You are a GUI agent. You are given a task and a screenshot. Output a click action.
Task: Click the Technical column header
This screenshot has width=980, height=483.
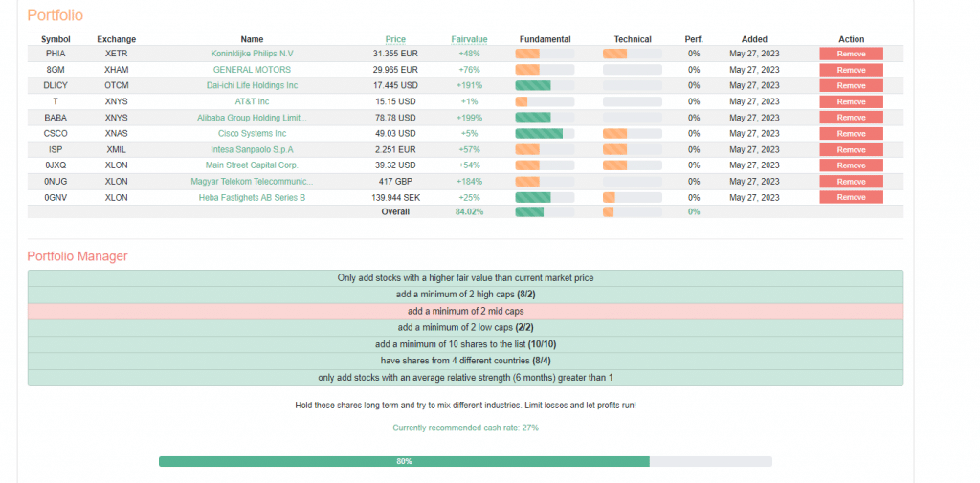[633, 39]
